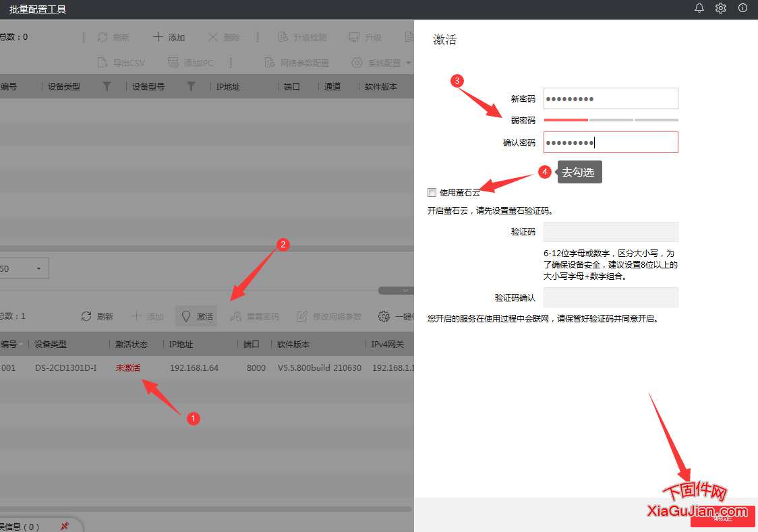The width and height of the screenshot is (758, 532).
Task: Click the red 确定 confirm button
Action: pyautogui.click(x=723, y=517)
